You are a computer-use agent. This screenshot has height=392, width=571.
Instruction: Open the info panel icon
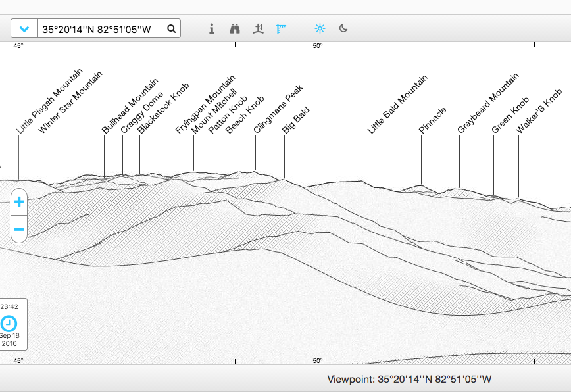(x=212, y=29)
